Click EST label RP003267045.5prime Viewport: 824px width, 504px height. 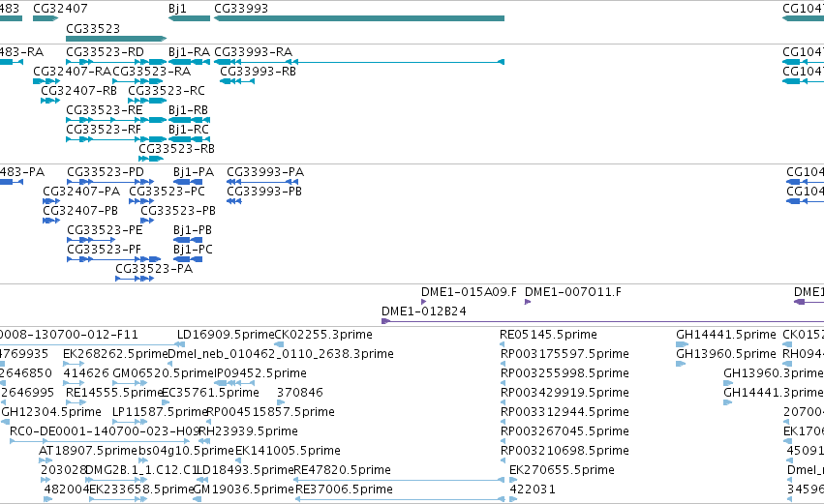565,431
